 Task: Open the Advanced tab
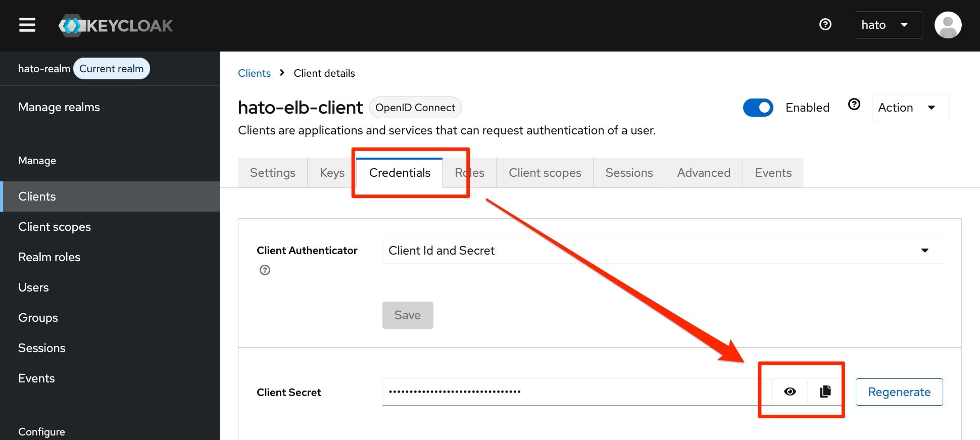click(x=704, y=173)
